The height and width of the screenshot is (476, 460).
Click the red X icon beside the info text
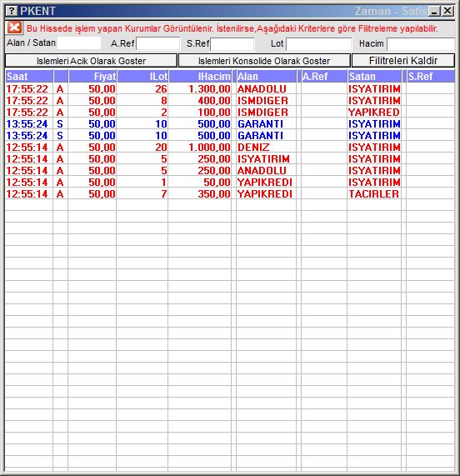coord(14,28)
